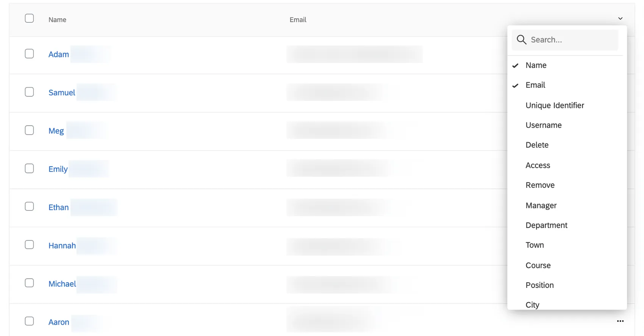This screenshot has width=644, height=336.
Task: Enable the Town column
Action: 535,245
